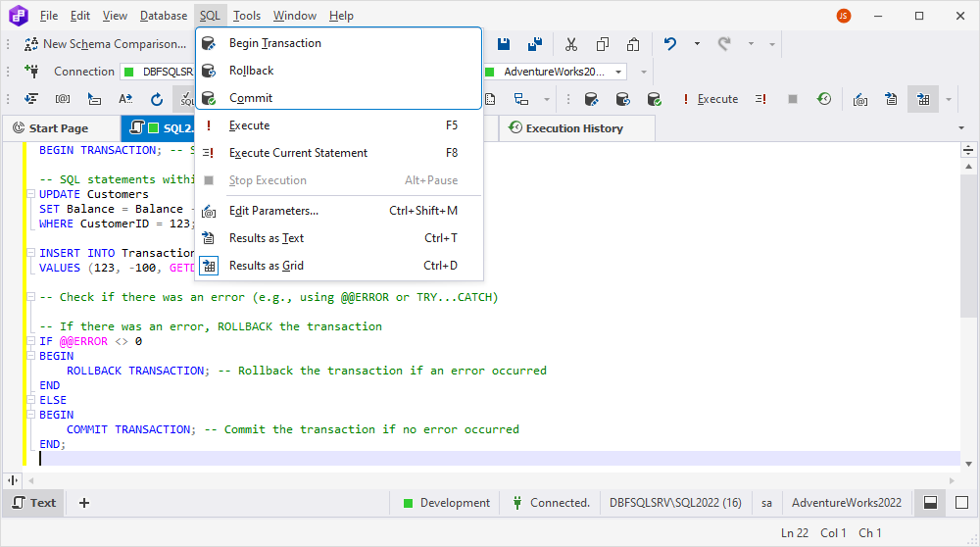
Task: Click the Save (floppy disk) icon
Action: 503,44
